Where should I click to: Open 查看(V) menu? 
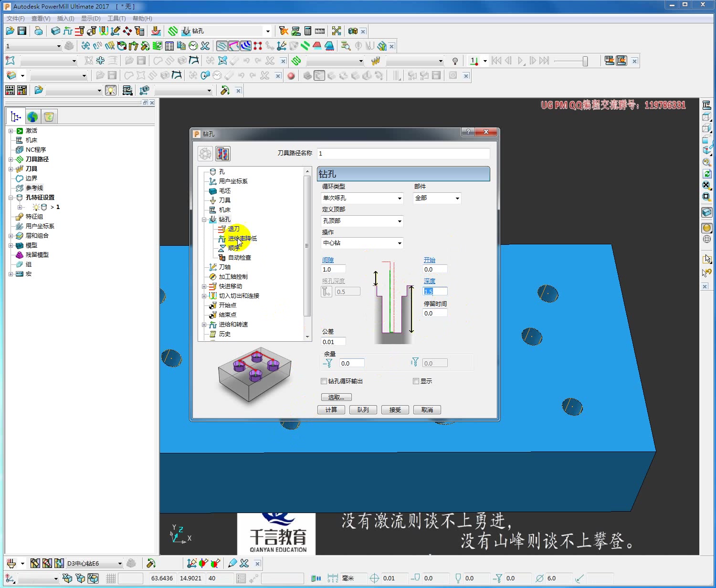tap(41, 18)
